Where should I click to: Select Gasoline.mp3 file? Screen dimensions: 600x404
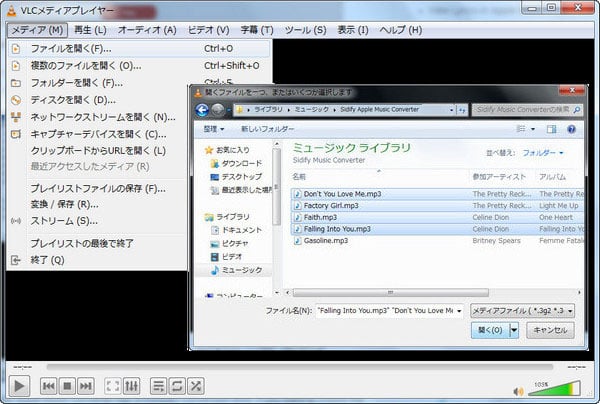(437, 241)
